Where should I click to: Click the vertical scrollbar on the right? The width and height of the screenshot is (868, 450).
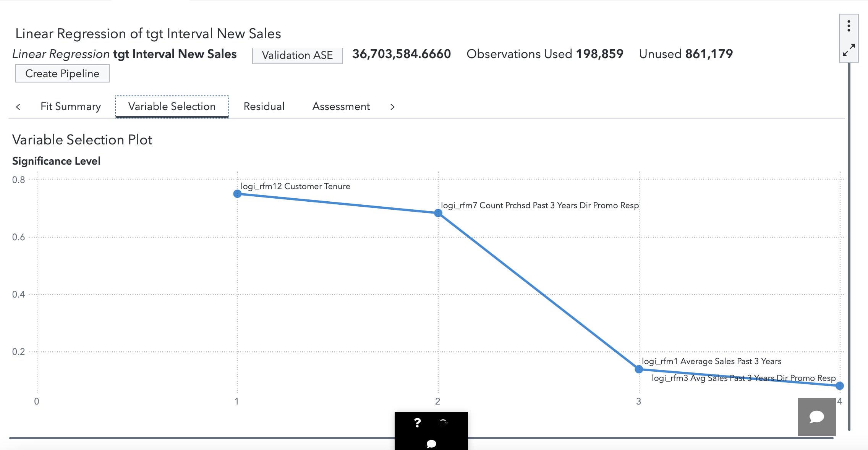tap(849, 244)
